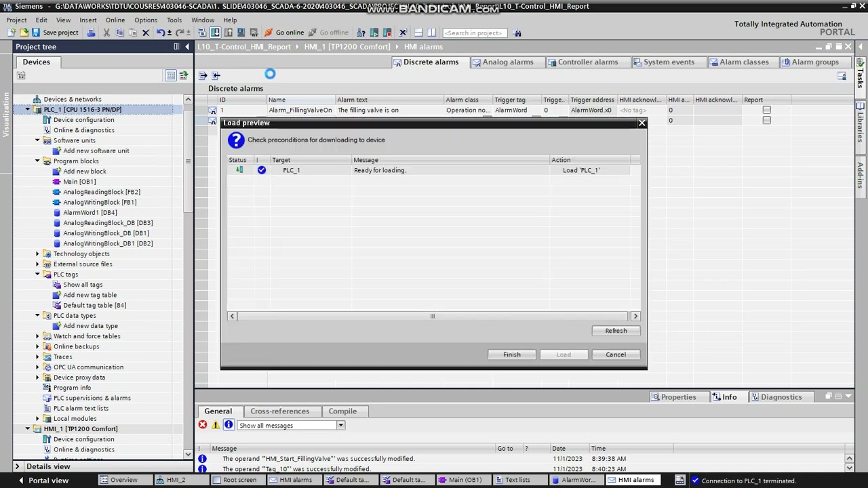Image resolution: width=868 pixels, height=488 pixels.
Task: Click the Undo arrow icon
Action: tap(160, 33)
